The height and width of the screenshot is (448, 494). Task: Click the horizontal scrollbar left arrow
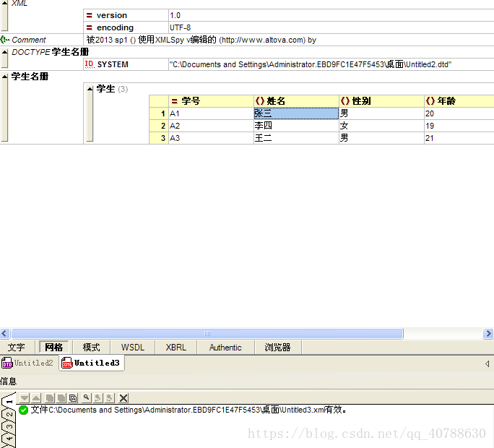pyautogui.click(x=4, y=334)
